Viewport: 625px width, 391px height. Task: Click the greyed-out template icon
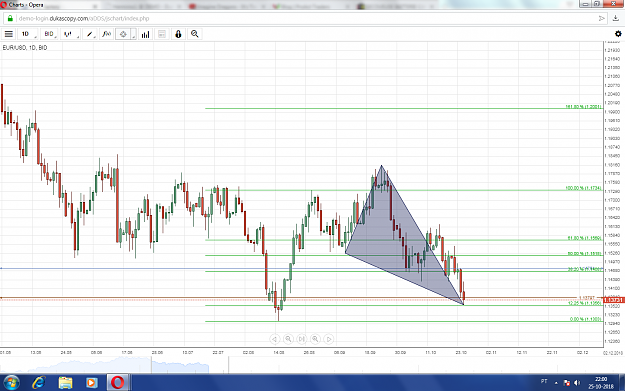tap(162, 34)
